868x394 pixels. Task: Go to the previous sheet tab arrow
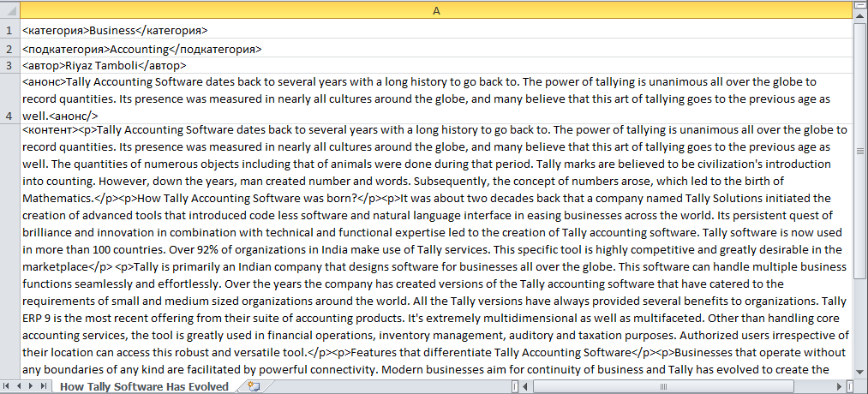18,385
